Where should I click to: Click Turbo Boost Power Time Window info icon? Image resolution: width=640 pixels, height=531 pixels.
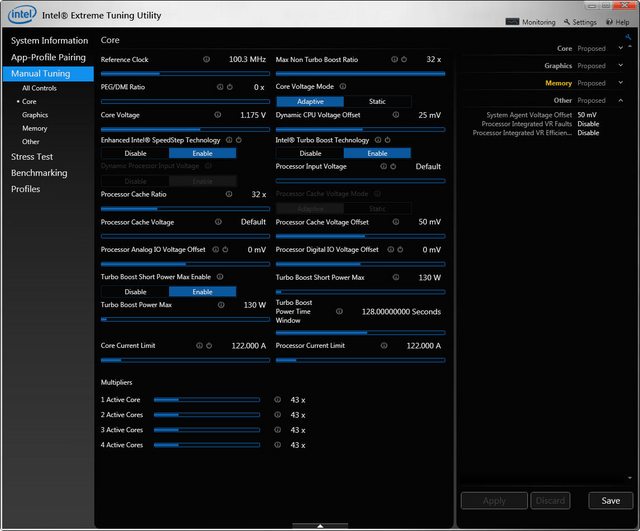point(339,311)
